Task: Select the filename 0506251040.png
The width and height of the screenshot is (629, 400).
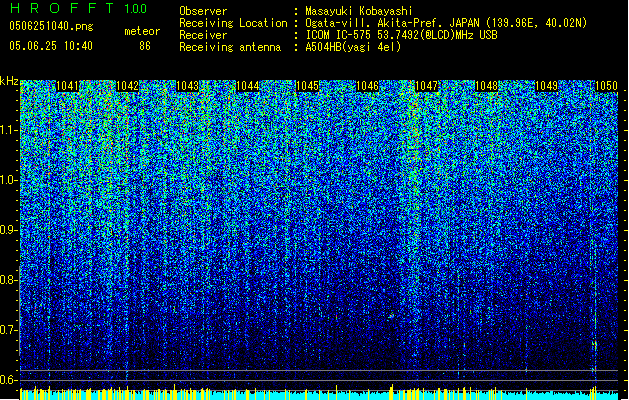Action: pyautogui.click(x=51, y=26)
